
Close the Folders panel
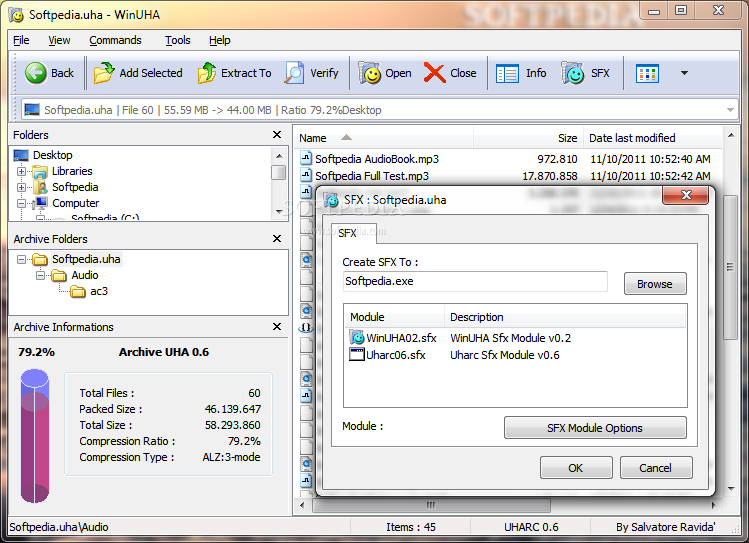(x=277, y=135)
